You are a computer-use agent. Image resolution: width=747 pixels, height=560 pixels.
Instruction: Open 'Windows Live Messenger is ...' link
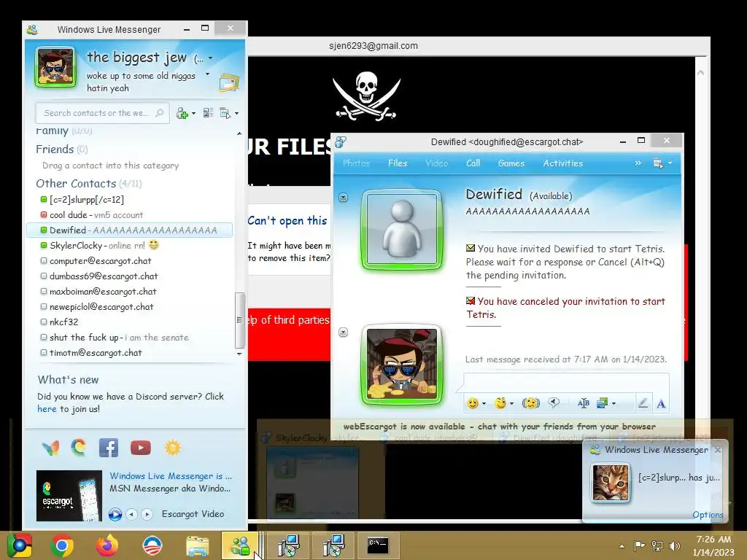coord(171,475)
